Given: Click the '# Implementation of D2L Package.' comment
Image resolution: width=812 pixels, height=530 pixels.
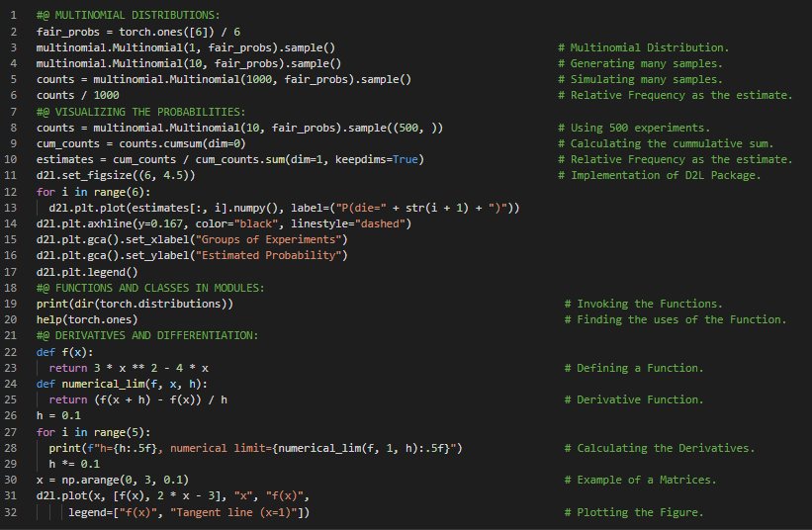Looking at the screenshot, I should 660,176.
